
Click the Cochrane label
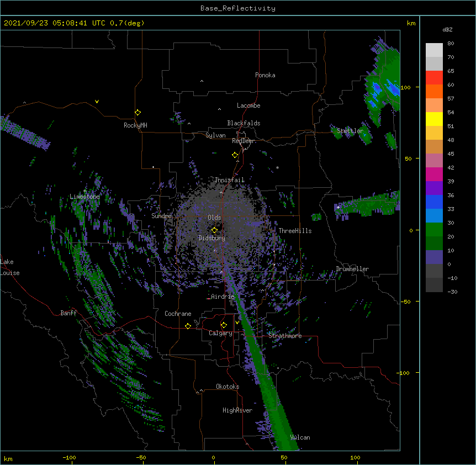click(178, 314)
